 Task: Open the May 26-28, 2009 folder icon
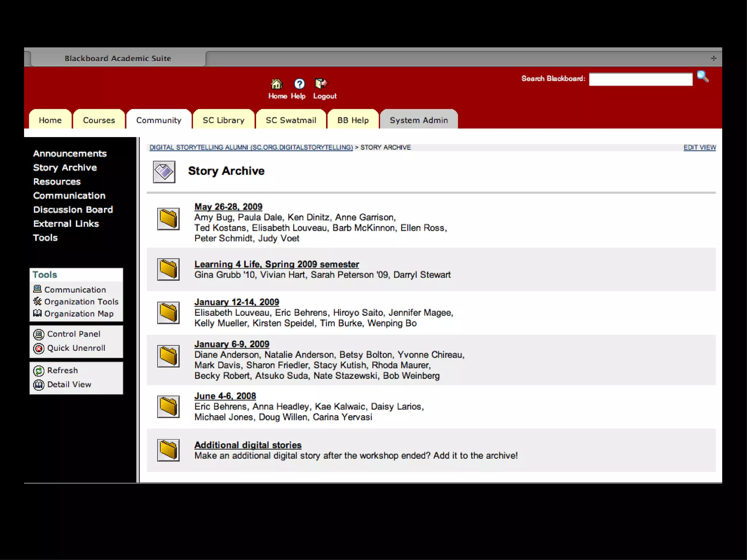click(168, 219)
